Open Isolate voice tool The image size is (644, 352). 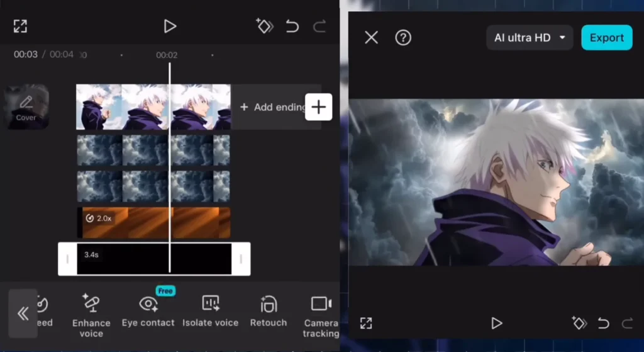click(x=210, y=312)
